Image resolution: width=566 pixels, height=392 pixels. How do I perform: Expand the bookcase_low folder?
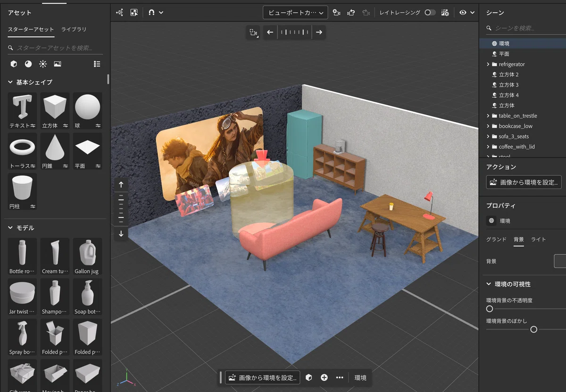[488, 126]
